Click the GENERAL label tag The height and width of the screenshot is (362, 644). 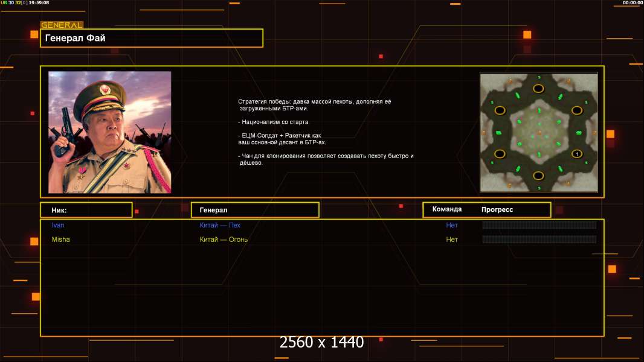click(x=62, y=25)
